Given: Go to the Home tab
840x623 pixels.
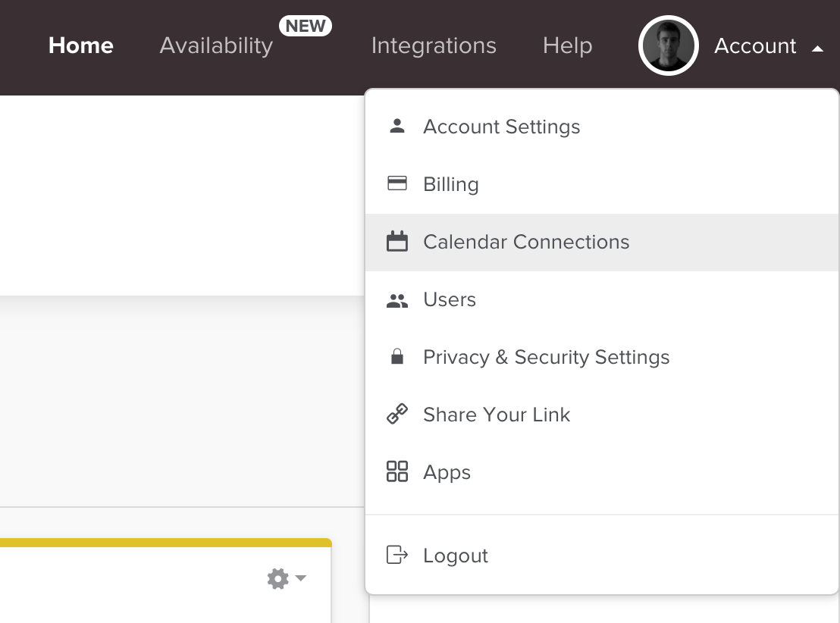Looking at the screenshot, I should pyautogui.click(x=80, y=46).
